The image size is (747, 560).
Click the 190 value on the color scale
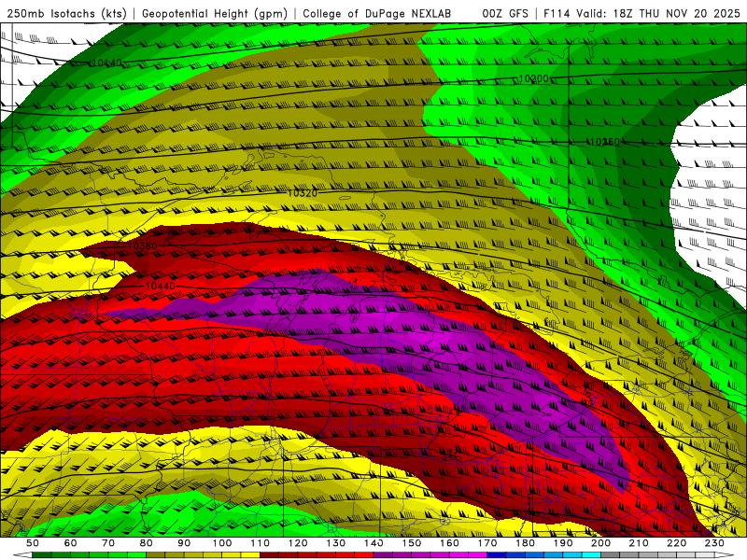[x=563, y=543]
